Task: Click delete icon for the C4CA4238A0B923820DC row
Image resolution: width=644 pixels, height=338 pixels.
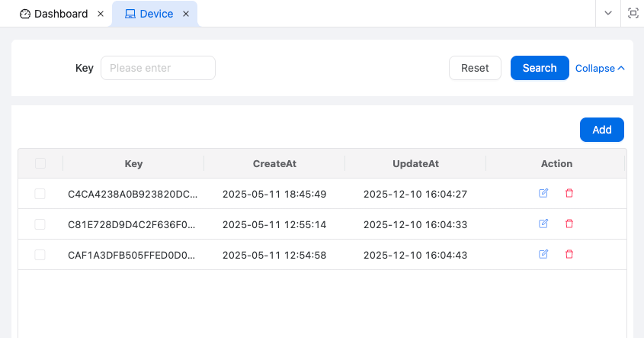Action: coord(569,194)
